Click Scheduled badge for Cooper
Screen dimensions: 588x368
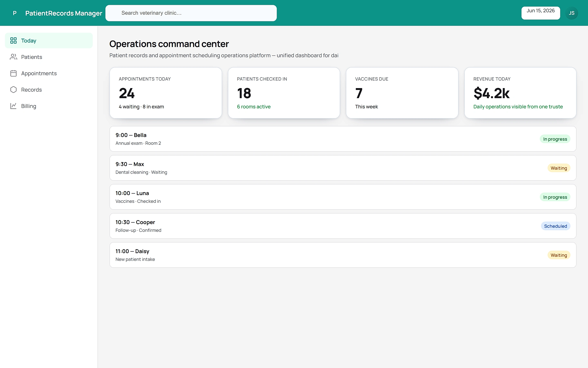(x=556, y=226)
